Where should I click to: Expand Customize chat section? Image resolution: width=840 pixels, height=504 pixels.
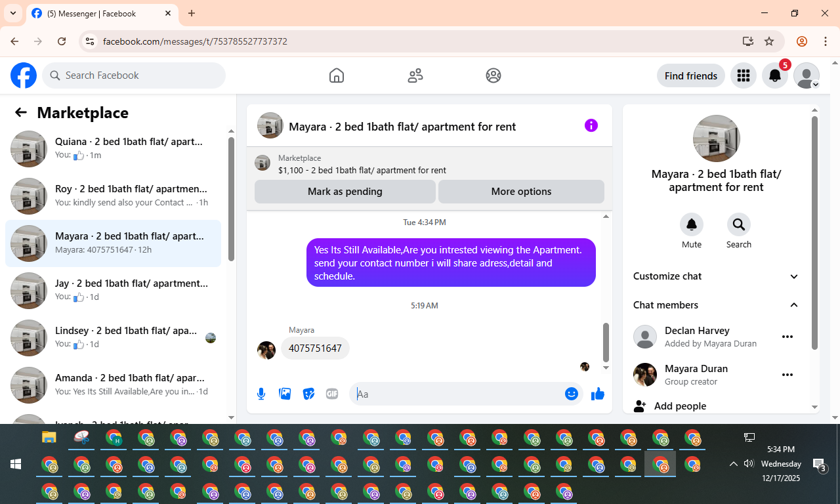click(x=716, y=276)
